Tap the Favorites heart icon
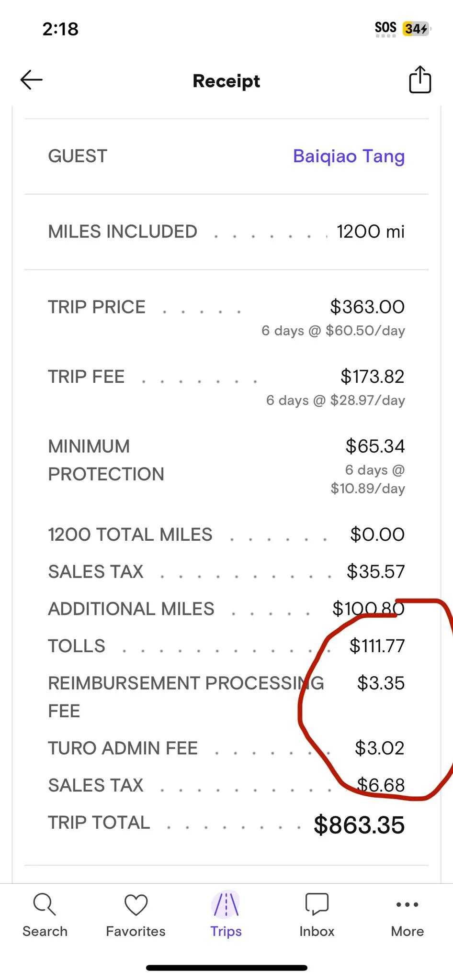Screen dimensions: 453x980 tap(136, 904)
